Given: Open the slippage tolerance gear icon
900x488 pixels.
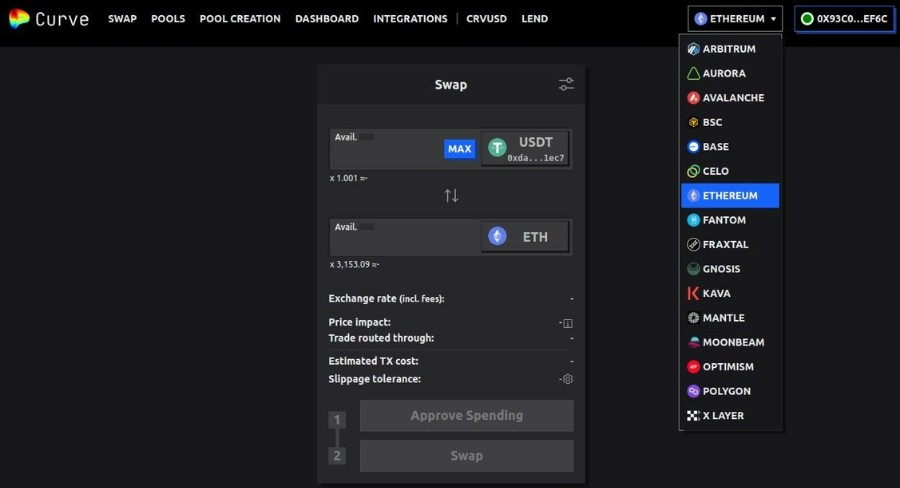Looking at the screenshot, I should [x=568, y=379].
